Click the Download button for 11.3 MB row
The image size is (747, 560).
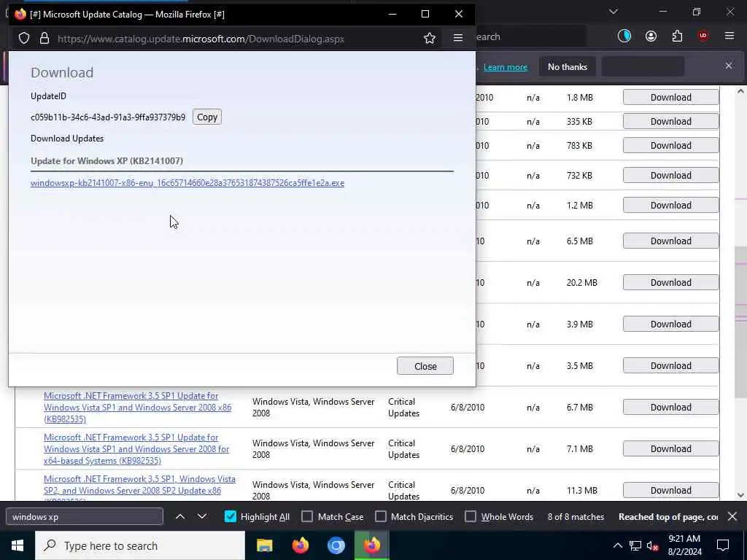coord(671,491)
